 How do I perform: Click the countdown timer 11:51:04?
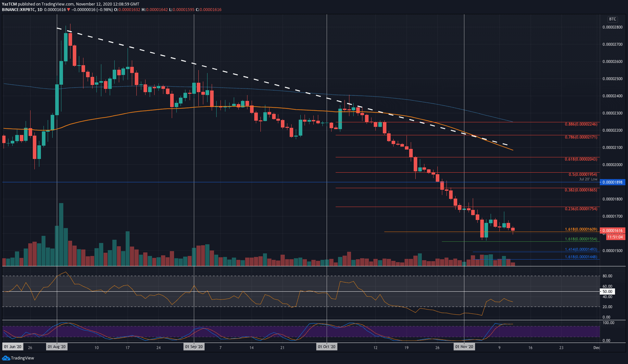pos(615,237)
